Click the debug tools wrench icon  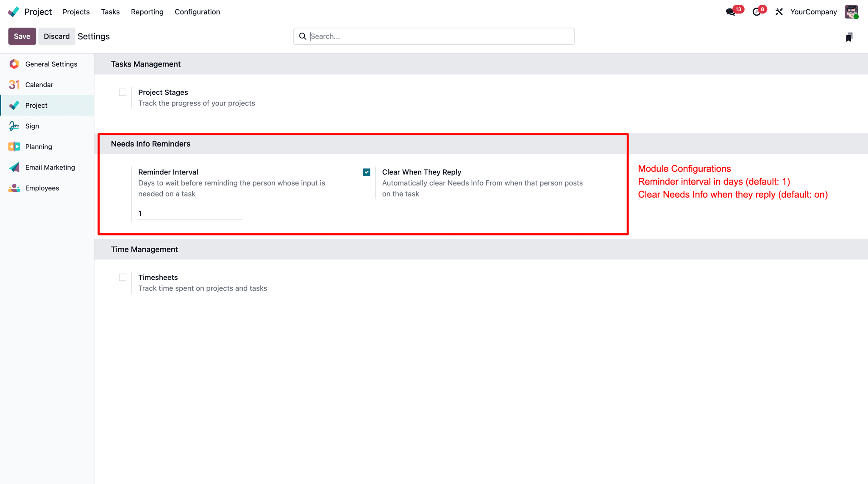[779, 12]
